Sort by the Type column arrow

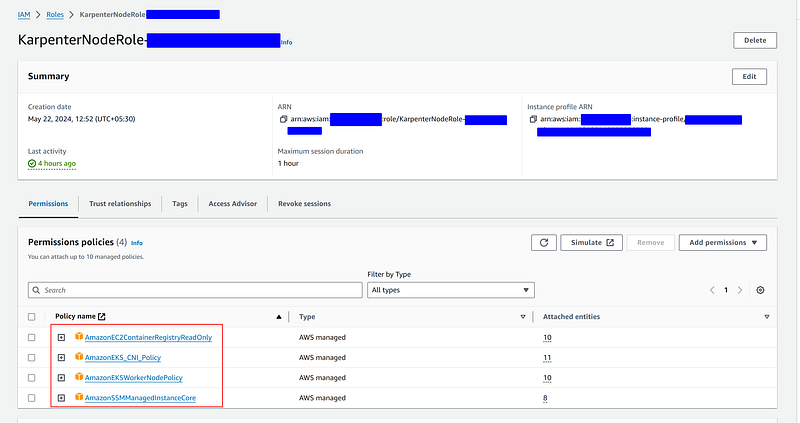[x=523, y=317]
